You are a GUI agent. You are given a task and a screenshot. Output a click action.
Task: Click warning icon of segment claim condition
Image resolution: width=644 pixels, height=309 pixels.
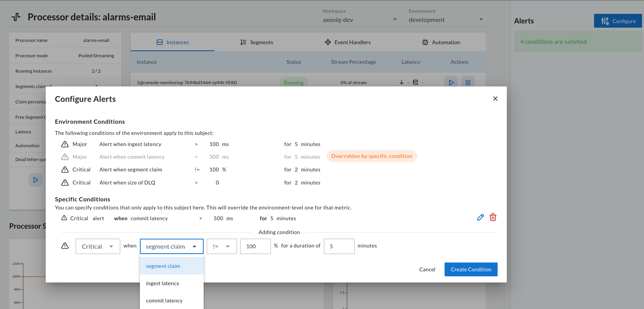point(65,169)
